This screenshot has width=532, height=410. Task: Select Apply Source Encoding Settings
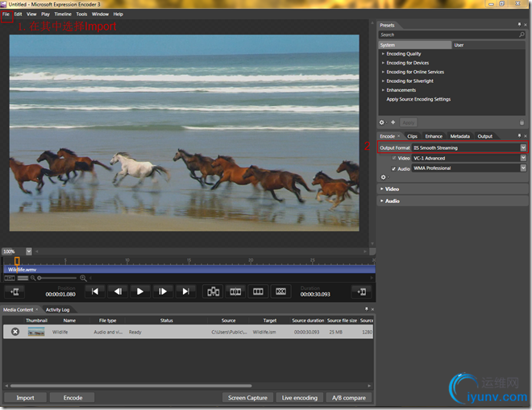click(418, 99)
